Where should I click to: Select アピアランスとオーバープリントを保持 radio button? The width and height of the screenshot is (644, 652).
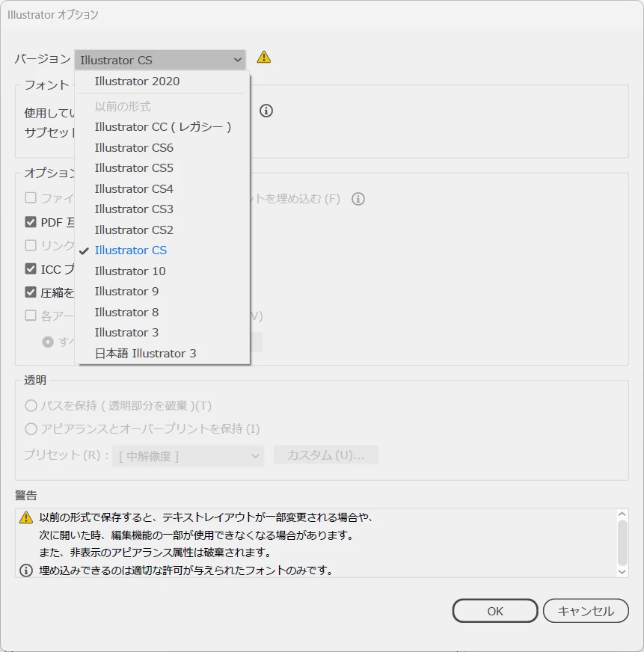(x=31, y=428)
